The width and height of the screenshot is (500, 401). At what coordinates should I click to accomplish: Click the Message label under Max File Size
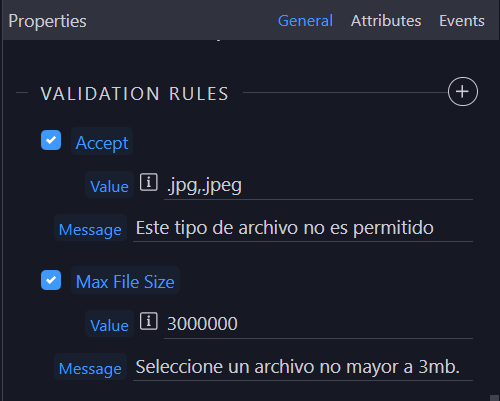pyautogui.click(x=90, y=367)
